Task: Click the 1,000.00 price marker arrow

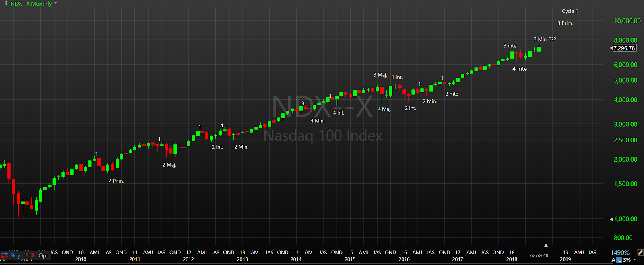Action: tap(611, 219)
